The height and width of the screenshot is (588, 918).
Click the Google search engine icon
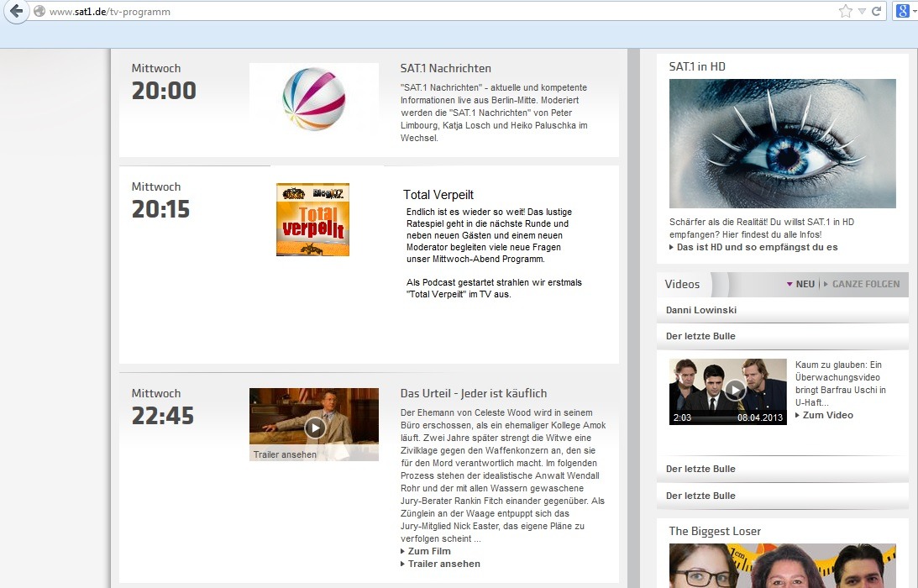pos(903,11)
